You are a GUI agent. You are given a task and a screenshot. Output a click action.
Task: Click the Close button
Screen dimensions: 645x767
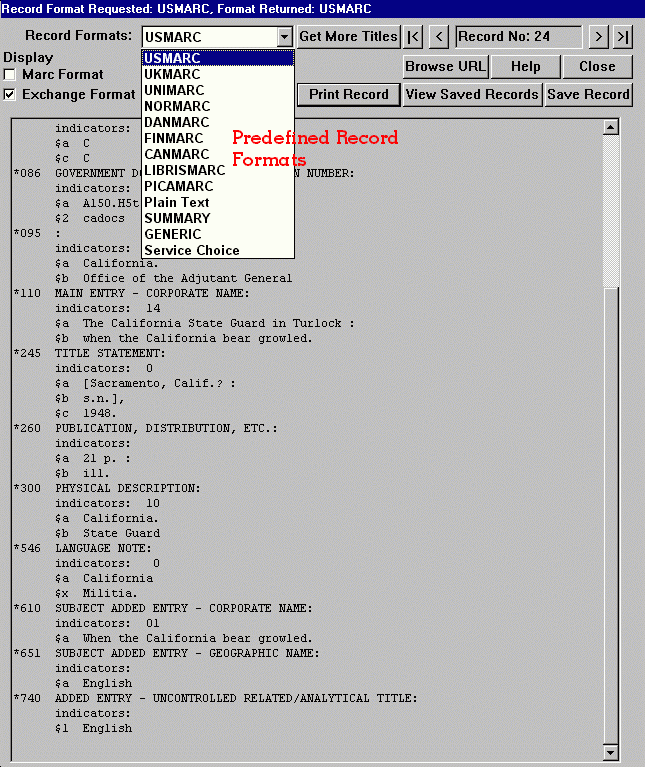pyautogui.click(x=598, y=67)
